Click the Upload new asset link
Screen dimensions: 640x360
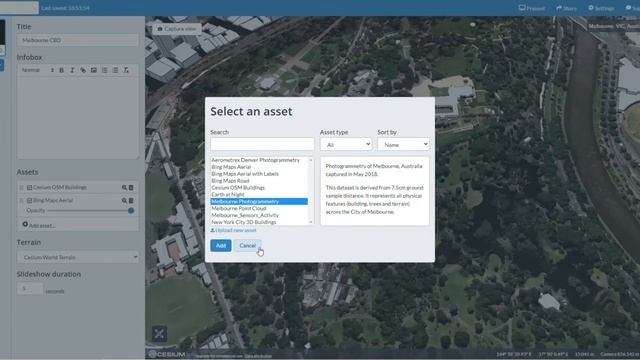(236, 231)
